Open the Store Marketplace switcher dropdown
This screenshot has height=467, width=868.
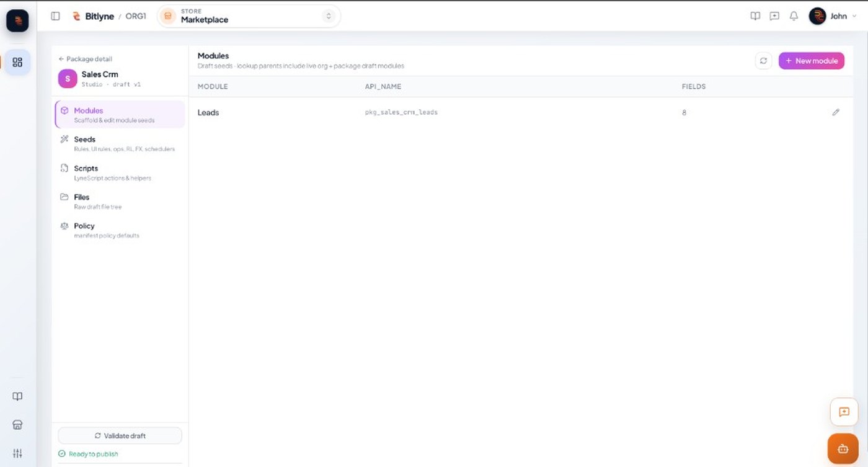click(249, 16)
